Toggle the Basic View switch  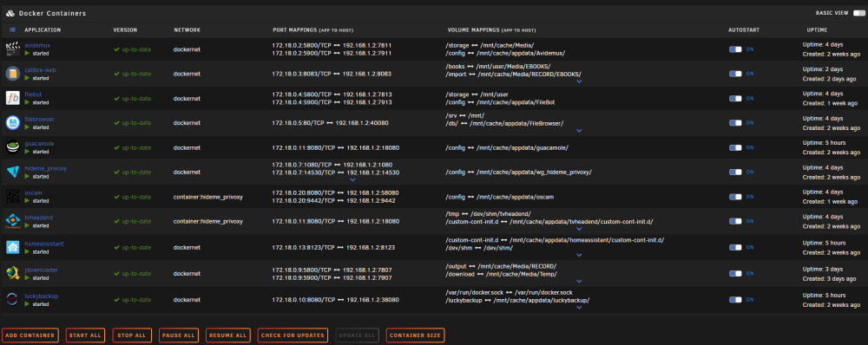pyautogui.click(x=858, y=13)
